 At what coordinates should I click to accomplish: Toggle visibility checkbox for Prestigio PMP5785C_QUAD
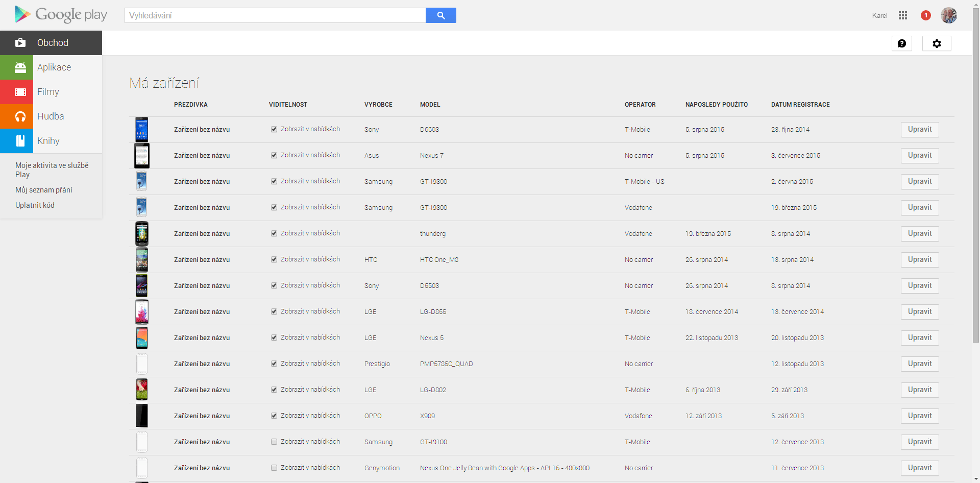274,364
